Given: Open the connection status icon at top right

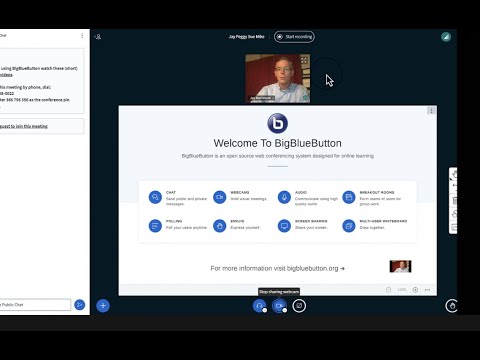Looking at the screenshot, I should (446, 37).
